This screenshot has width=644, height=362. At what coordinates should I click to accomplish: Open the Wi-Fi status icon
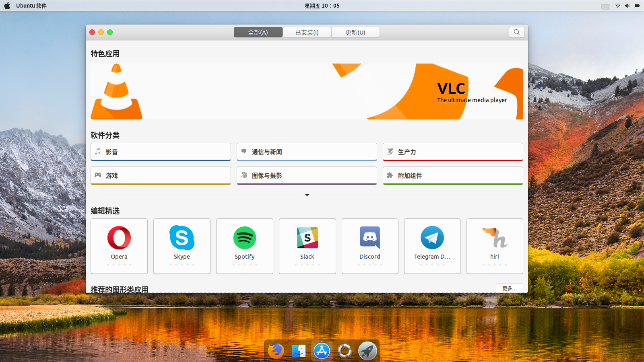click(x=617, y=6)
